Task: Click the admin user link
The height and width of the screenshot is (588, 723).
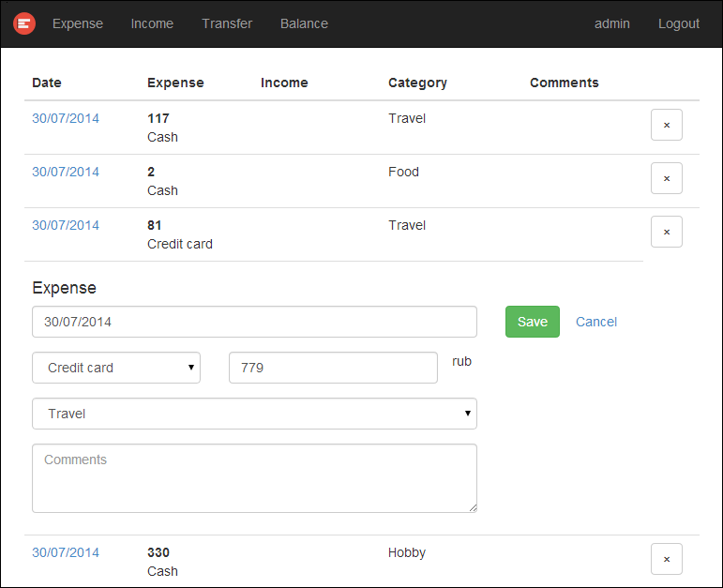Action: (x=612, y=23)
